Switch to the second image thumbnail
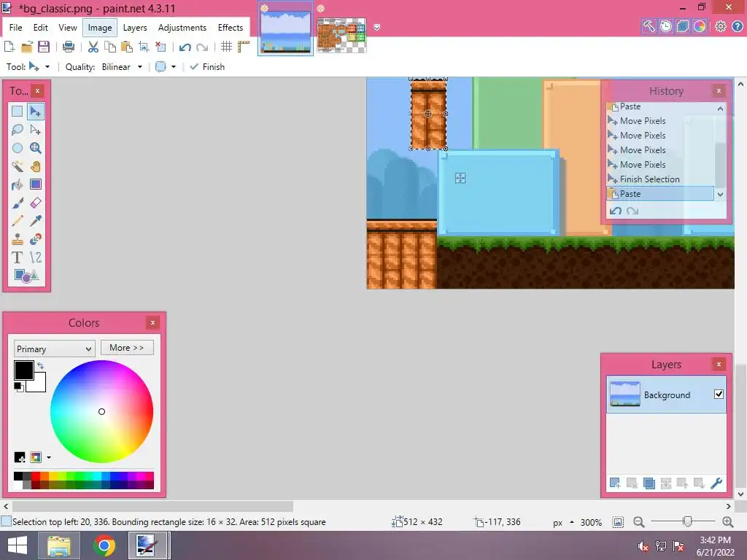Screen dimensions: 747x560 coord(341,35)
